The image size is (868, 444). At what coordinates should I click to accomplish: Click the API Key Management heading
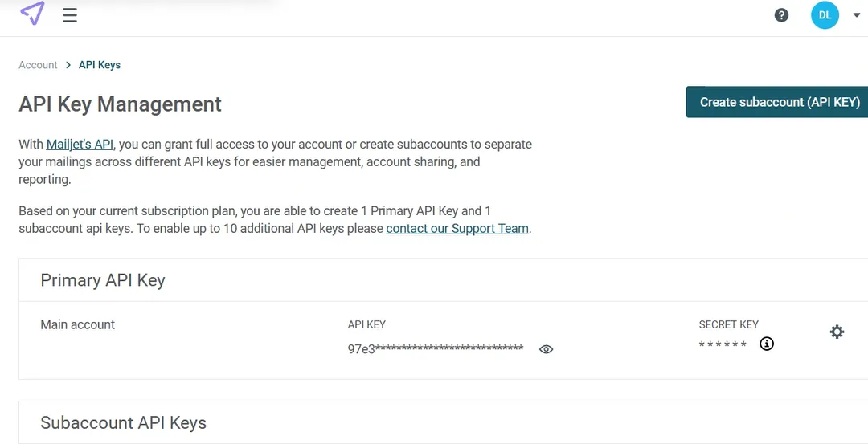120,104
